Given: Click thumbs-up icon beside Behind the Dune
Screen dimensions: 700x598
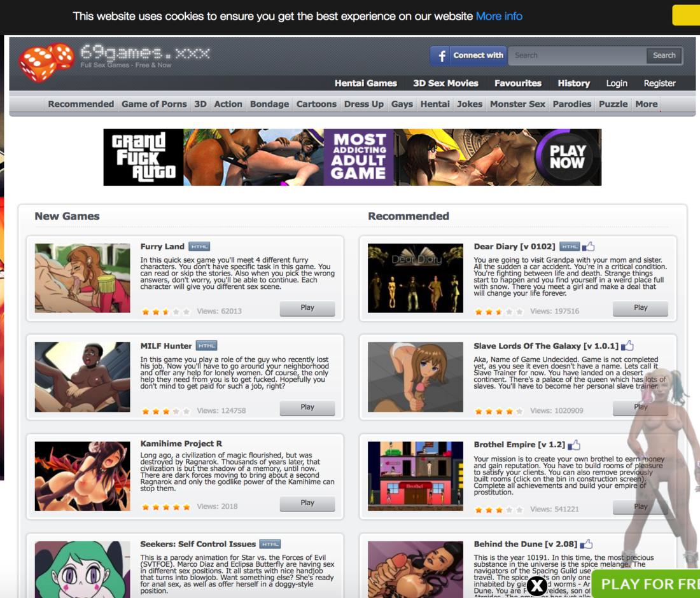Looking at the screenshot, I should [x=586, y=544].
